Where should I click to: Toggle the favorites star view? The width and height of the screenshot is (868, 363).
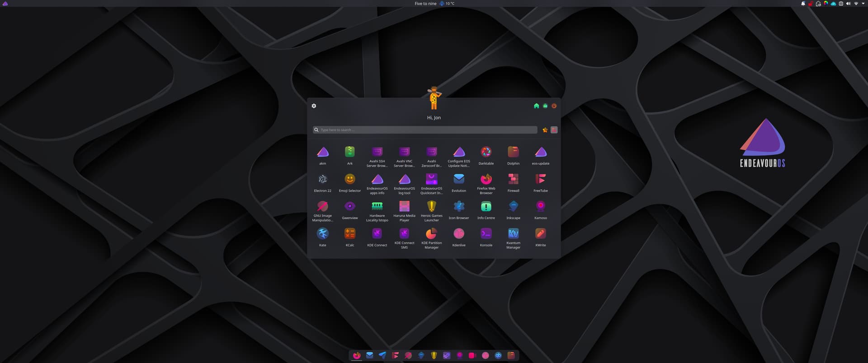(545, 130)
